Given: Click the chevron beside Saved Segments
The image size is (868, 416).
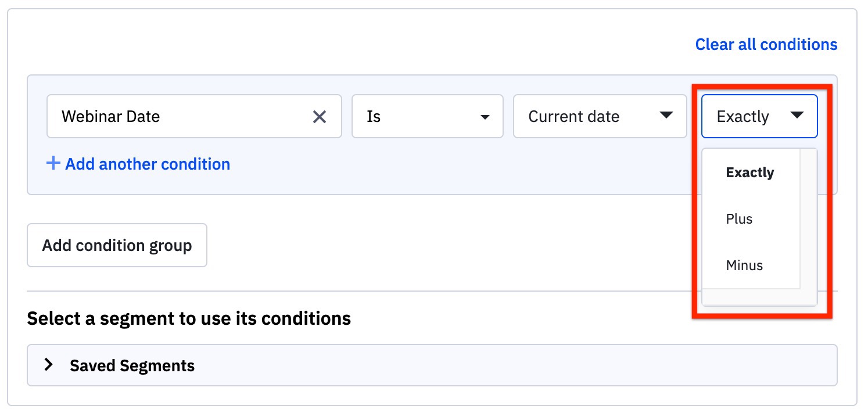Looking at the screenshot, I should (49, 365).
